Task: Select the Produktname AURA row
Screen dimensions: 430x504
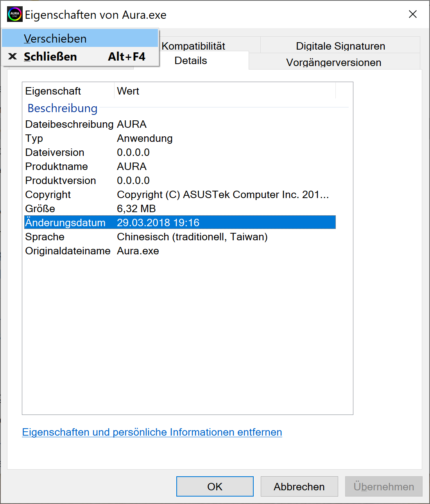Action: pyautogui.click(x=180, y=166)
